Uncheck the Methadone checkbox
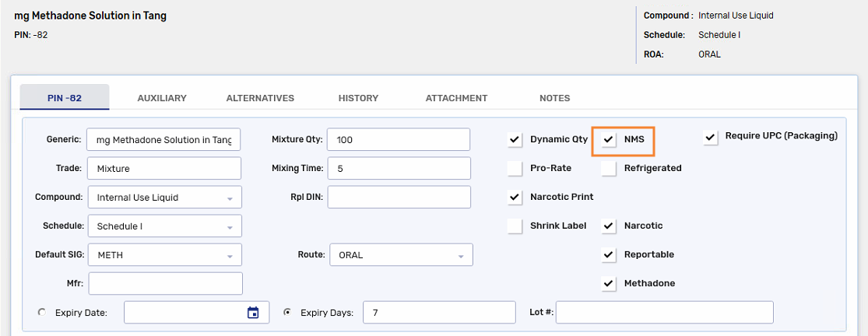868x336 pixels. click(609, 283)
